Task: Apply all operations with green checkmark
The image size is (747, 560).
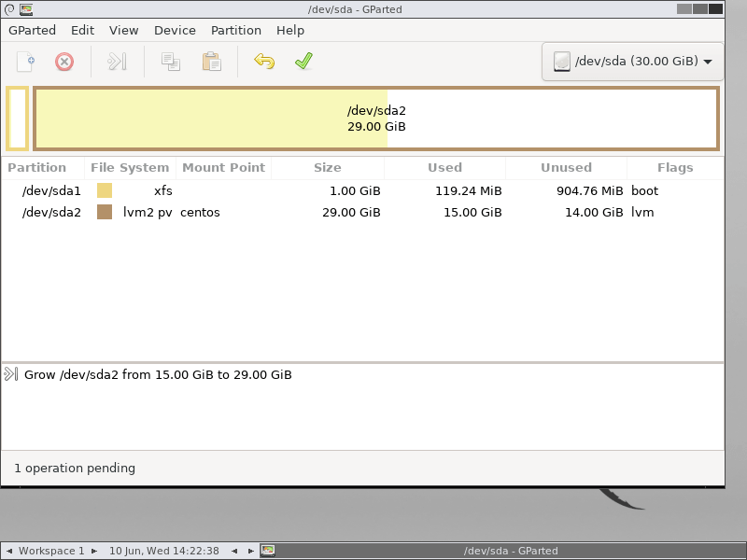Action: 303,63
